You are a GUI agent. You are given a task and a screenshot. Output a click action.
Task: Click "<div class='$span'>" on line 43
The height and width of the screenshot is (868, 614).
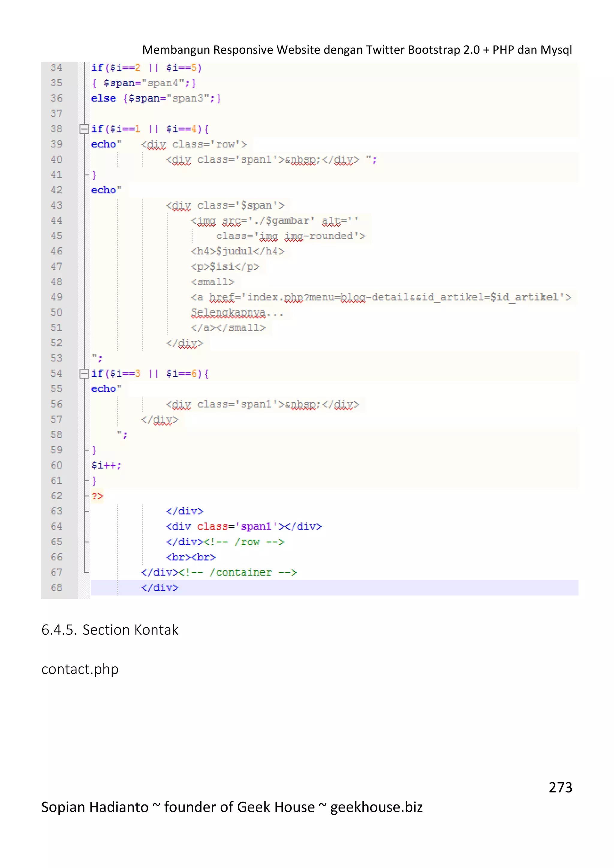225,205
